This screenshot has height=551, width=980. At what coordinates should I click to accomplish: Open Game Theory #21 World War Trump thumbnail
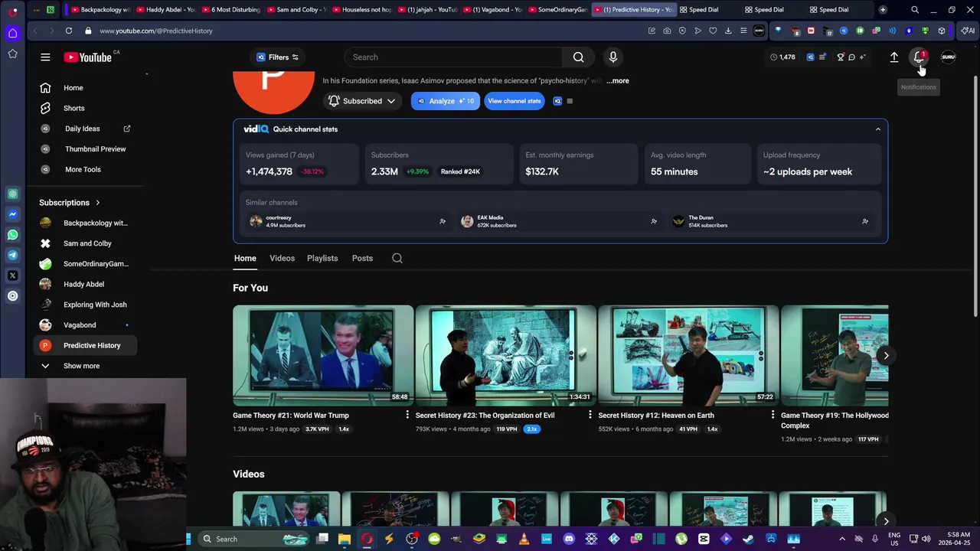323,355
